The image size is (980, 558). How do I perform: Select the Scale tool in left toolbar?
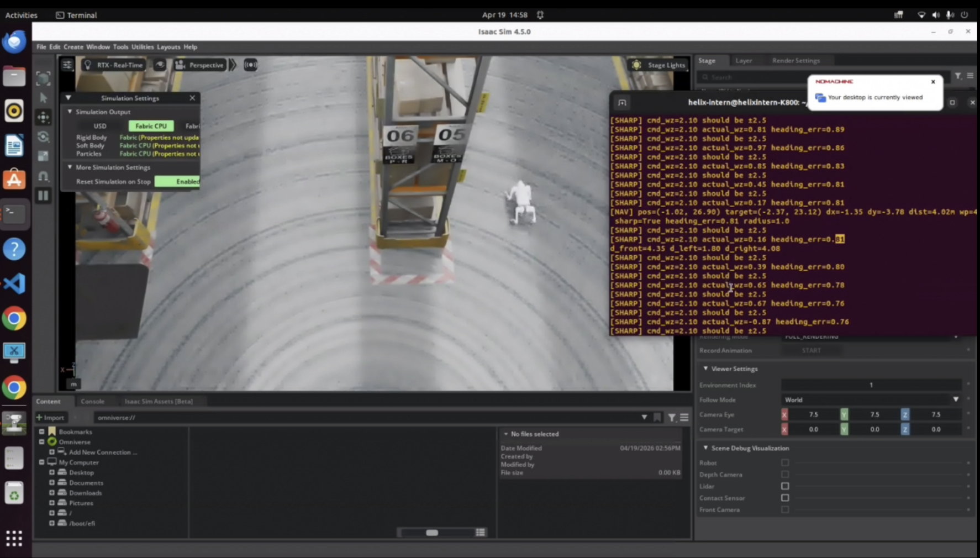43,156
